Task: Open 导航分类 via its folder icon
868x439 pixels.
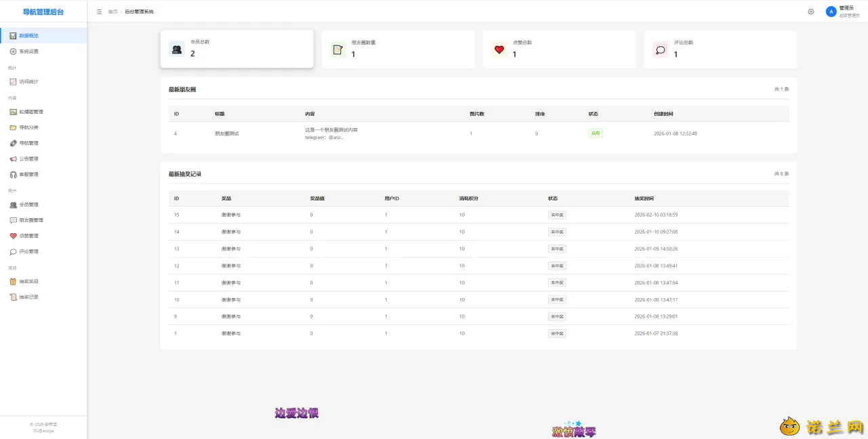Action: tap(13, 127)
